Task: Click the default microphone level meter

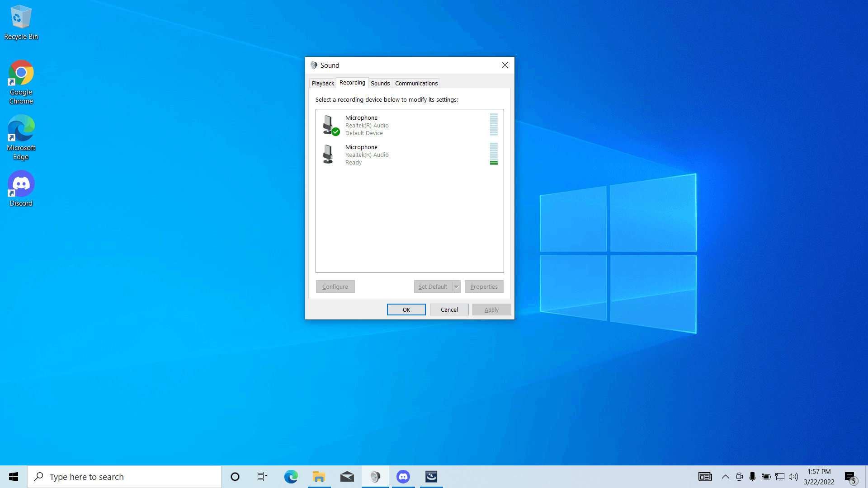Action: coord(494,124)
